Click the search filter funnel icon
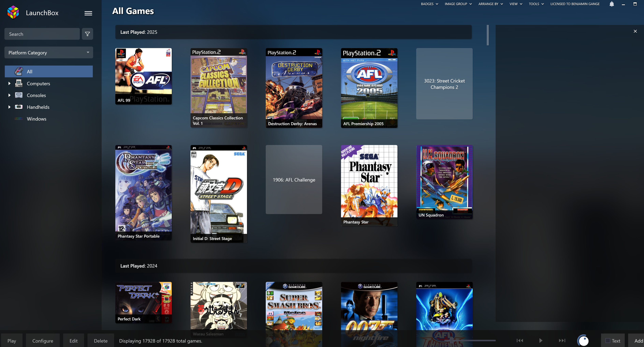 (x=87, y=34)
